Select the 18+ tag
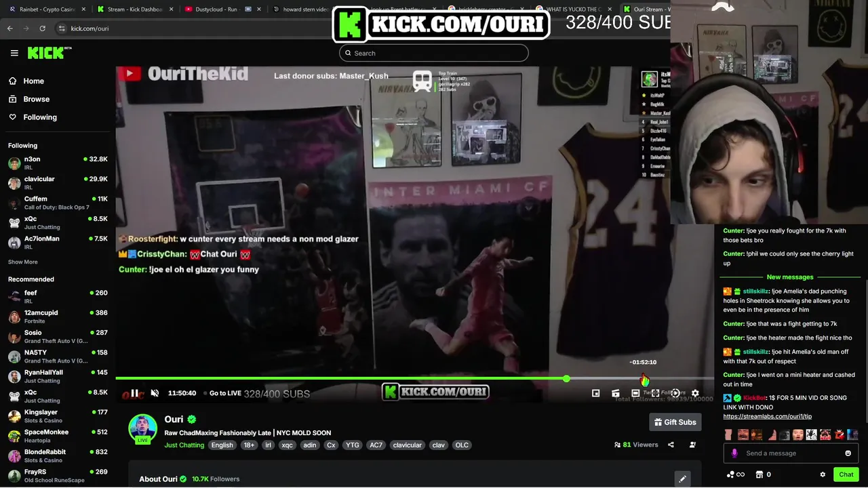 (249, 445)
